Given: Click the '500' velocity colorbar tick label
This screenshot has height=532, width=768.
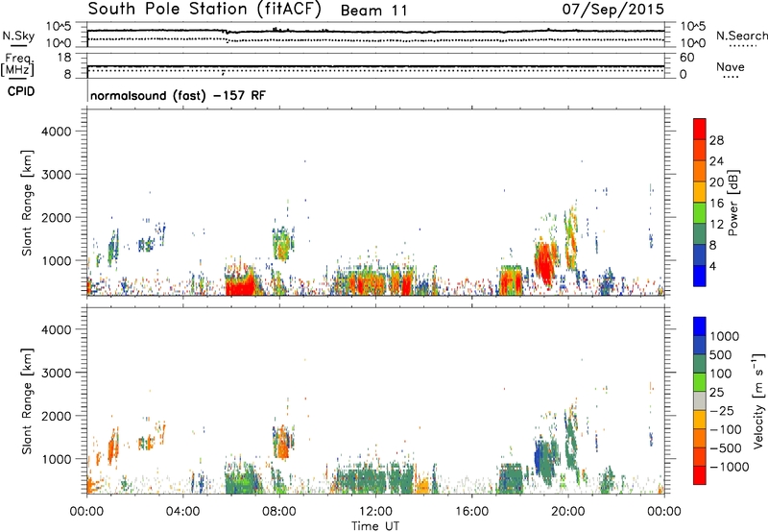Looking at the screenshot, I should (x=721, y=355).
